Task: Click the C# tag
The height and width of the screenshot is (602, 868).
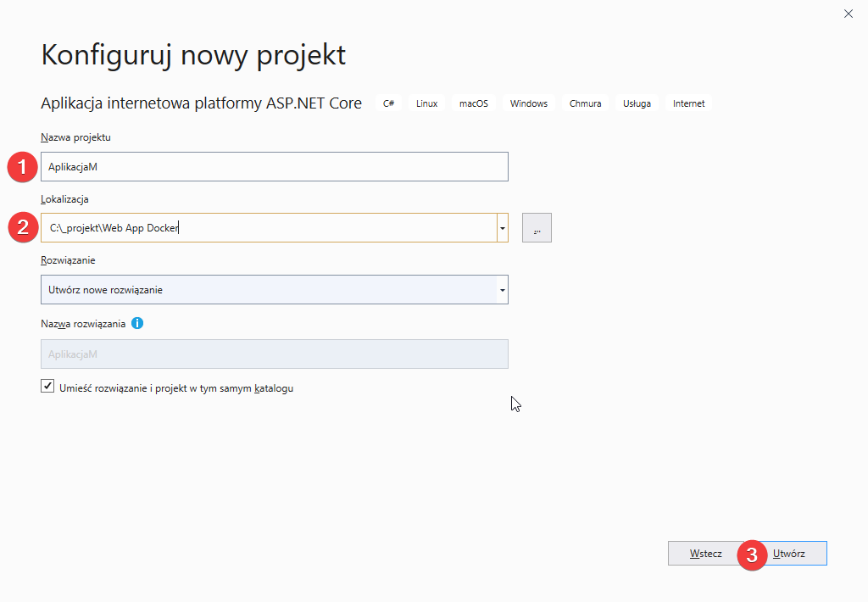Action: point(389,103)
